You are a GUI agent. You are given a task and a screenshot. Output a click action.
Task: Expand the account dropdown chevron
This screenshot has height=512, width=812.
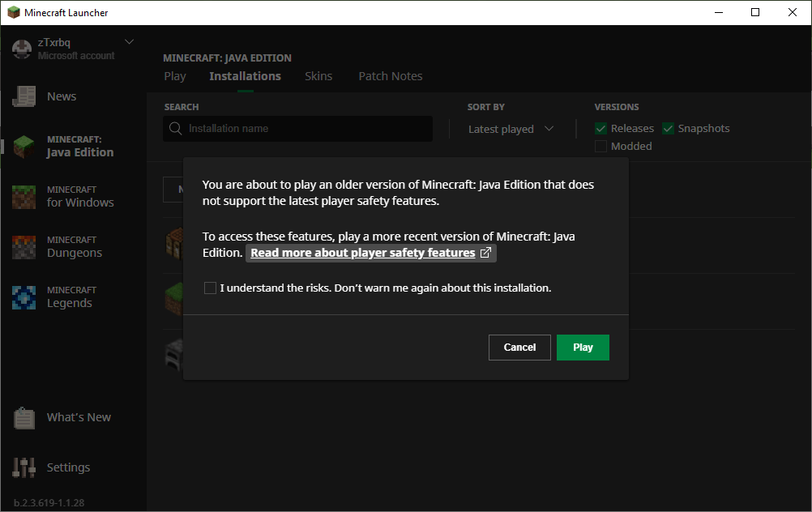130,42
